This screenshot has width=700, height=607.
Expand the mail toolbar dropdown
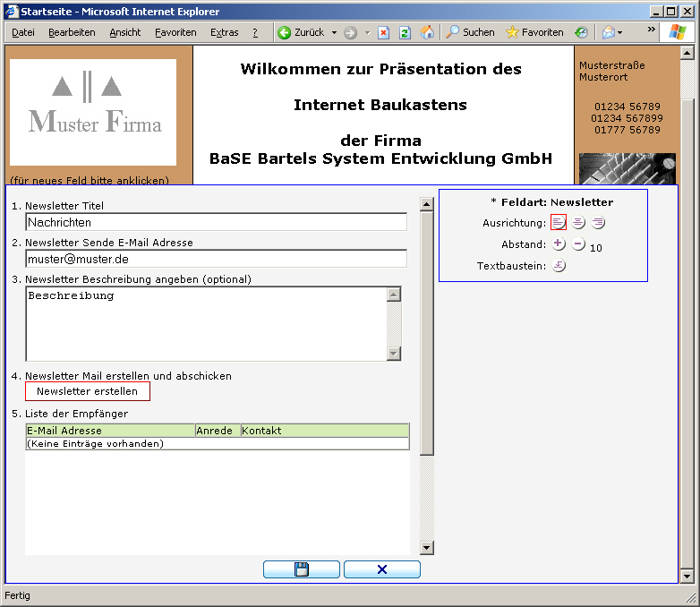pyautogui.click(x=621, y=32)
